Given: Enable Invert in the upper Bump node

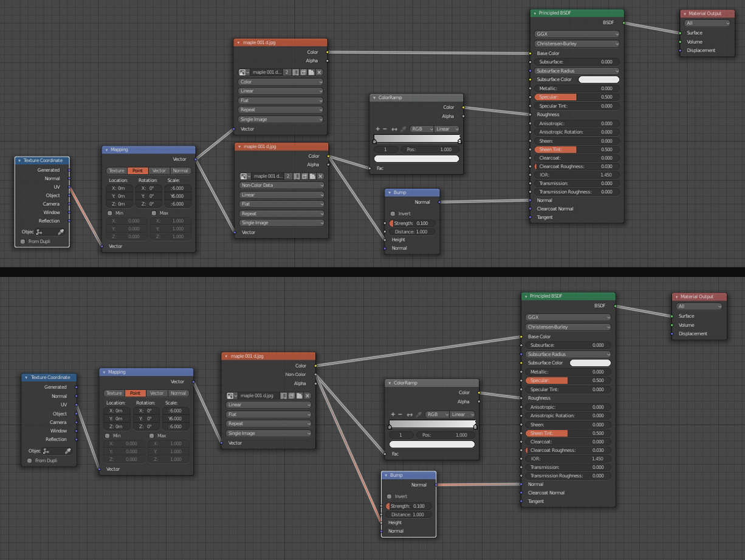Looking at the screenshot, I should pyautogui.click(x=393, y=214).
